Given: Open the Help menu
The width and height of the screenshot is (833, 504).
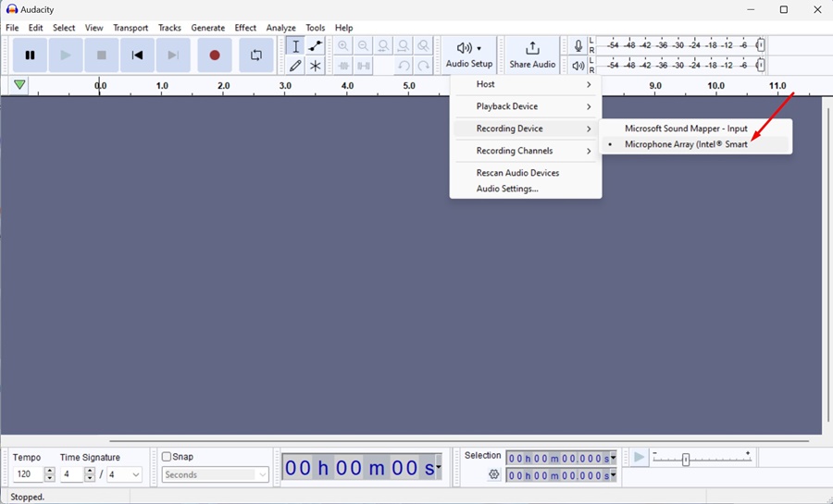Looking at the screenshot, I should [x=343, y=28].
